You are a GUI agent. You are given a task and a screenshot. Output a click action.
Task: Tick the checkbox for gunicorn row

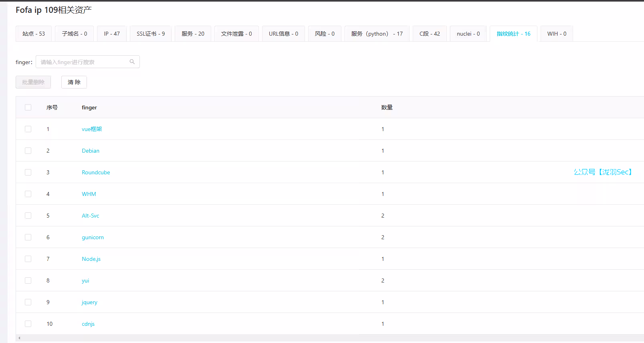point(28,237)
